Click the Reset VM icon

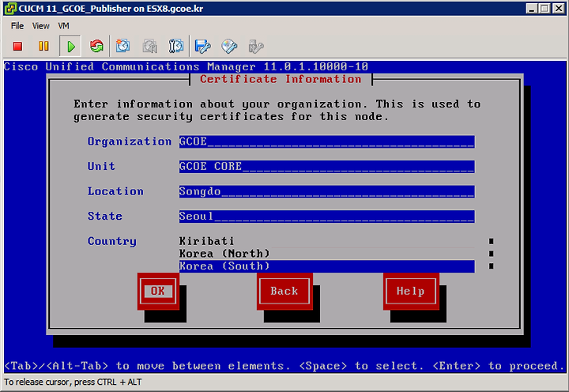pos(96,46)
